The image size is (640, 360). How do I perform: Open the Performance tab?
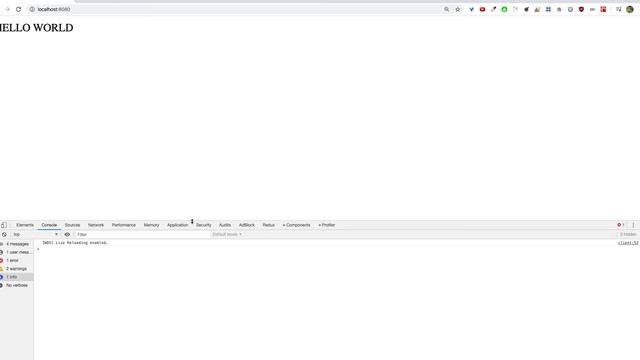[x=124, y=225]
